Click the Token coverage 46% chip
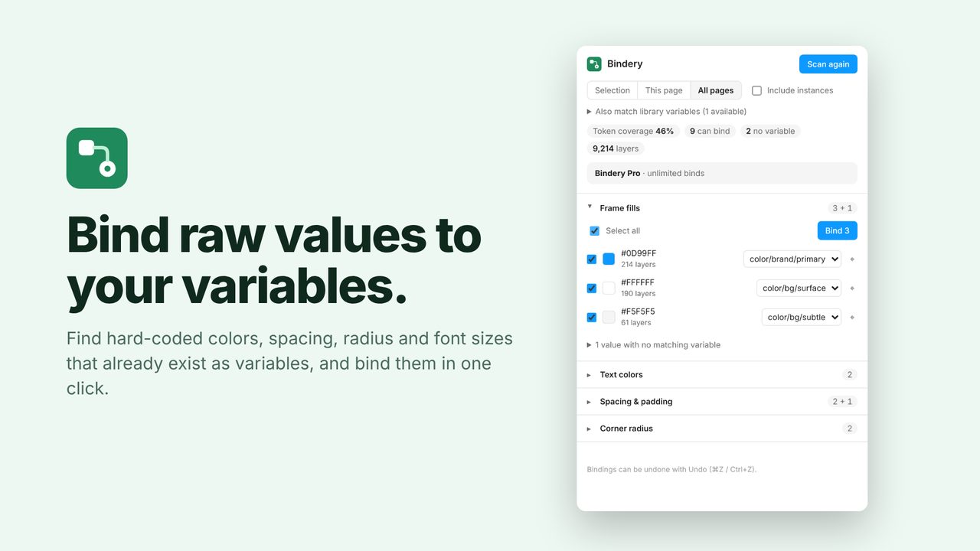Screen dimensions: 980x551 click(x=633, y=132)
